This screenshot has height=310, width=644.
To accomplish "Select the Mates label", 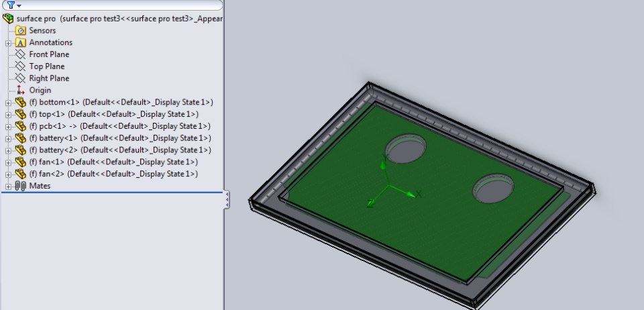I will 40,186.
